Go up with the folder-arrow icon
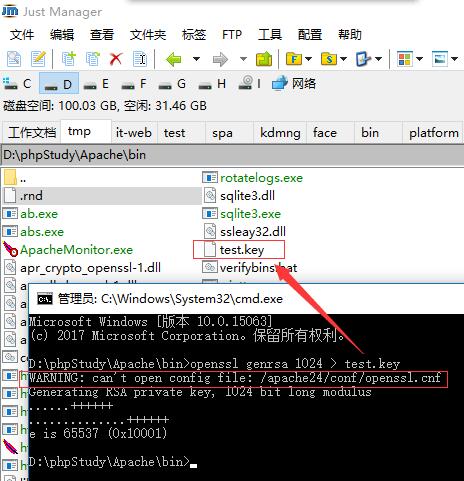The width and height of the screenshot is (464, 481). [x=264, y=59]
